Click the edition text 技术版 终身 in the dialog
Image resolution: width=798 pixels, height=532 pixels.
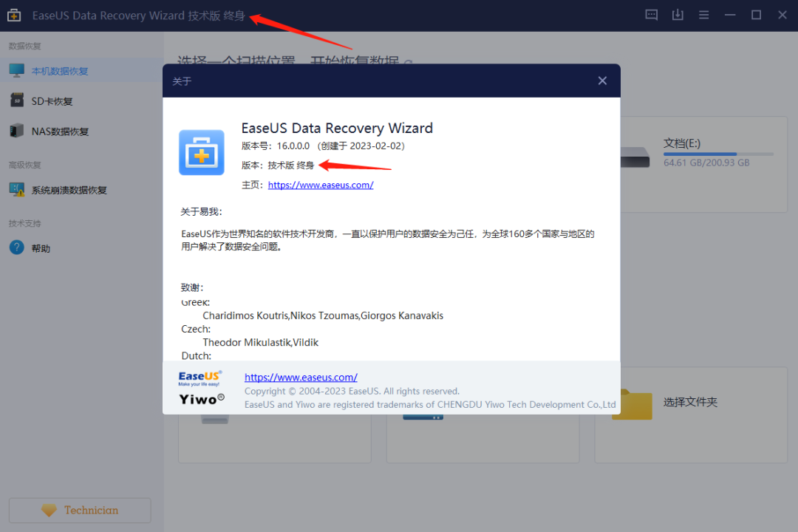tap(290, 166)
